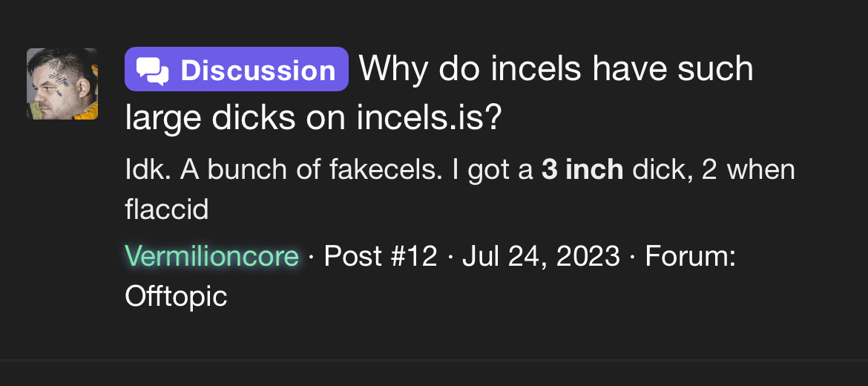The image size is (868, 386).
Task: Click the Jul 24, 2023 date stamp
Action: click(x=541, y=256)
